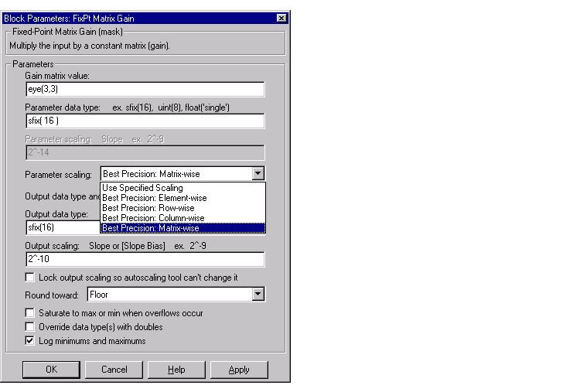
Task: Open the Parameter scaling dropdown arrow
Action: pos(258,173)
